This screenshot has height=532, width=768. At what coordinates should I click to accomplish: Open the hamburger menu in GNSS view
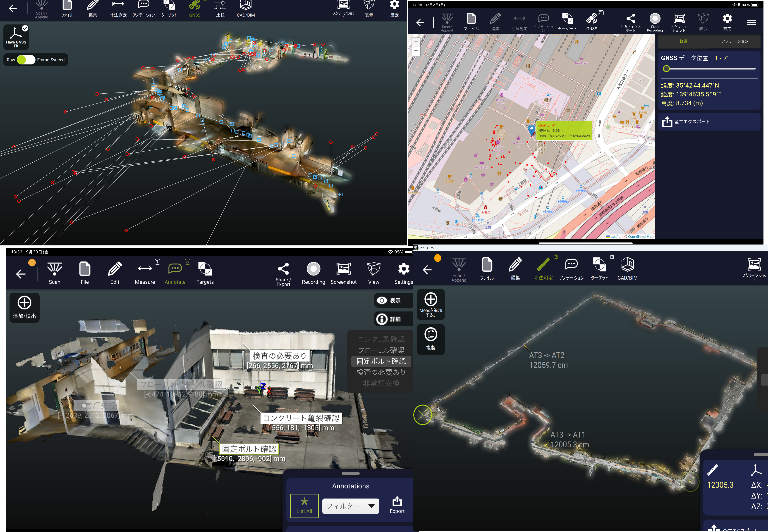coord(751,22)
